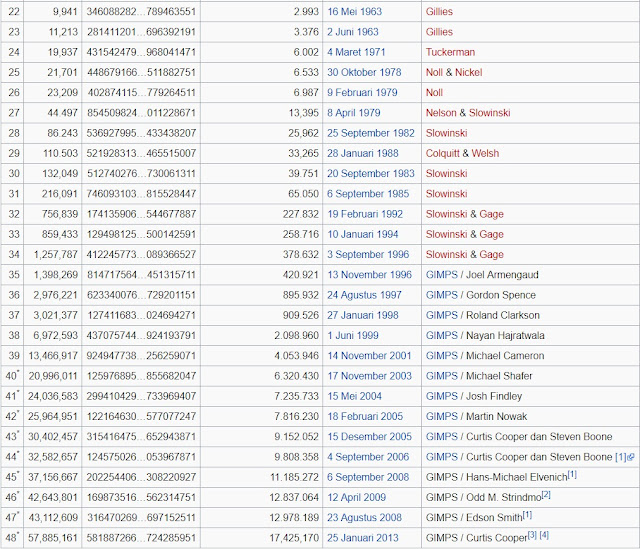The width and height of the screenshot is (640, 549).
Task: Open the 6 September 2008 link
Action: coord(368,477)
